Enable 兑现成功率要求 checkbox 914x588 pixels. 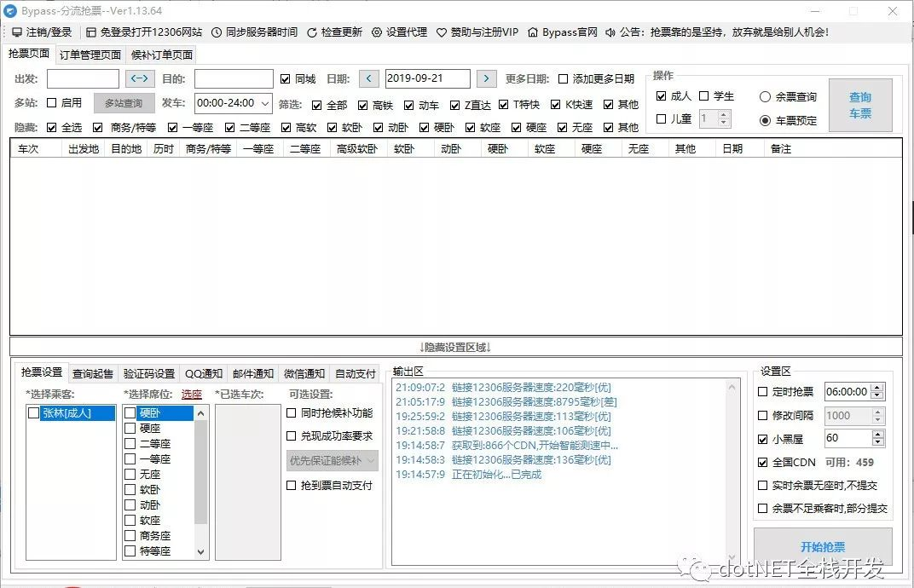click(x=292, y=436)
